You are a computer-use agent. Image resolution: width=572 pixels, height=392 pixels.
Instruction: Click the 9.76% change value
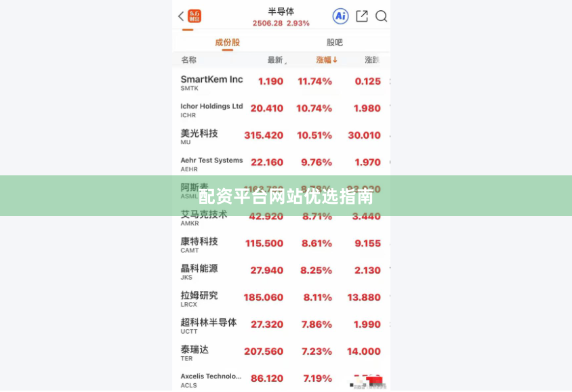[316, 162]
